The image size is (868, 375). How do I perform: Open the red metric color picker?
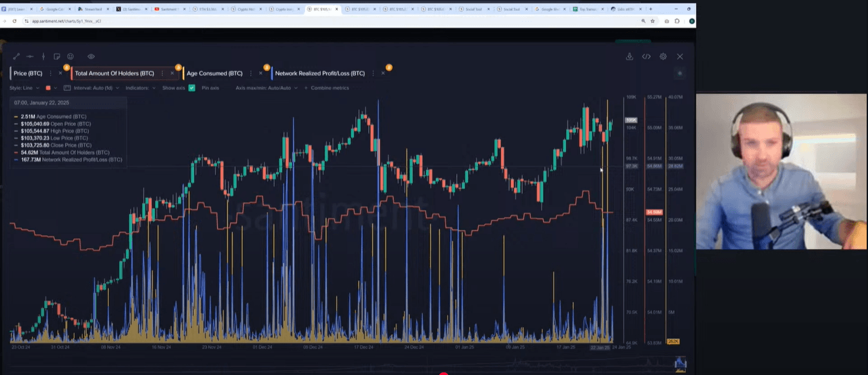tap(48, 88)
